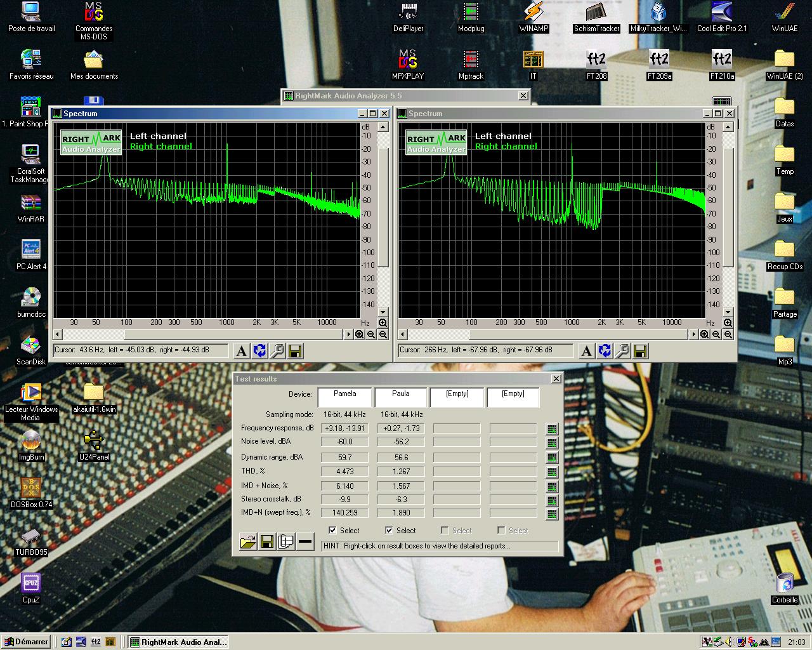Click the report pages icon in Test results
Image resolution: width=812 pixels, height=650 pixels.
coord(286,541)
